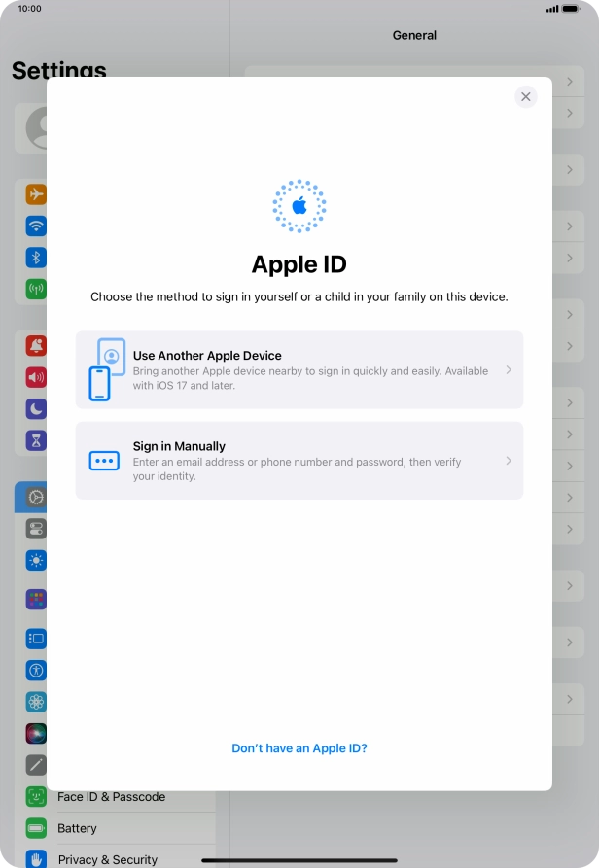Viewport: 599px width, 868px height.
Task: Tap the Apple logo at top of dialog
Action: coord(299,205)
